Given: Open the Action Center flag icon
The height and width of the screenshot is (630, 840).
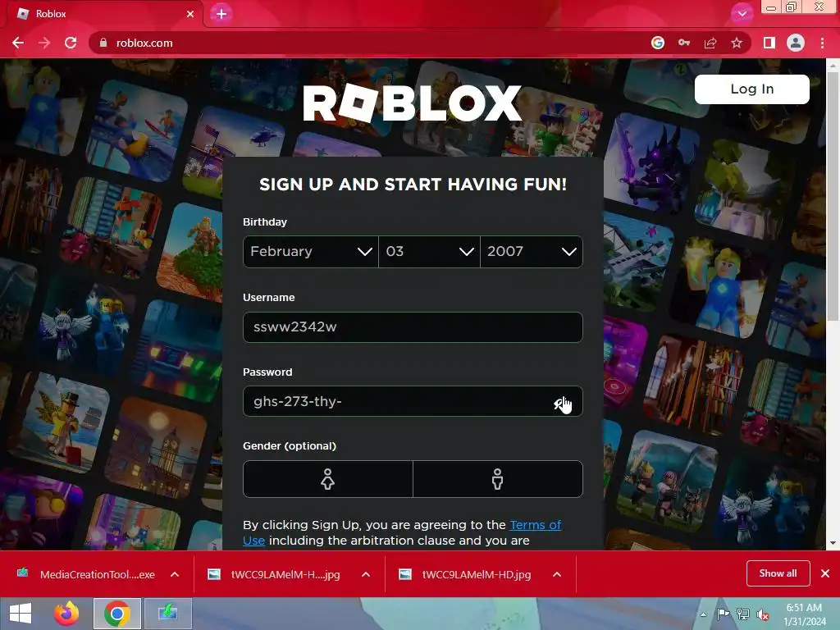Looking at the screenshot, I should (x=723, y=614).
